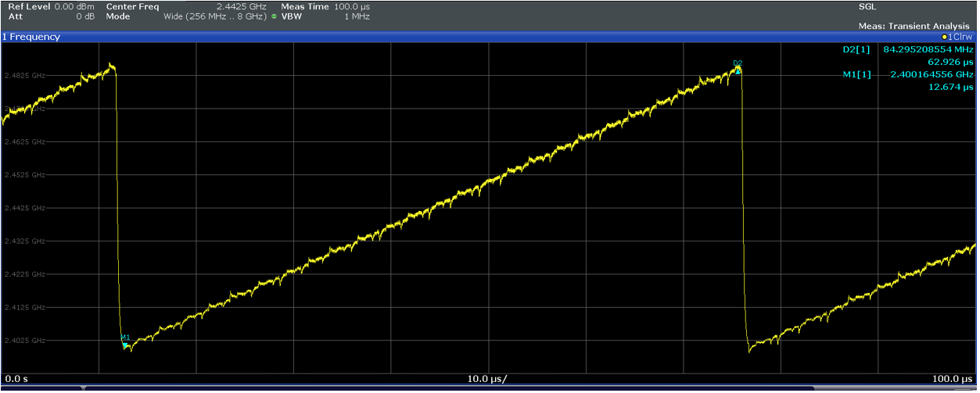
Task: Click the SGL single sweep indicator
Action: click(x=867, y=6)
